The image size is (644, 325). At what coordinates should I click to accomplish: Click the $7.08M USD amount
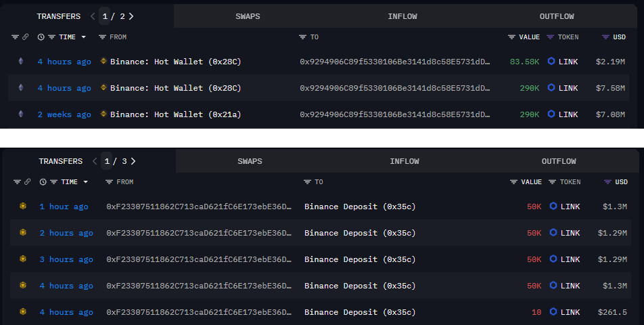[x=610, y=114]
